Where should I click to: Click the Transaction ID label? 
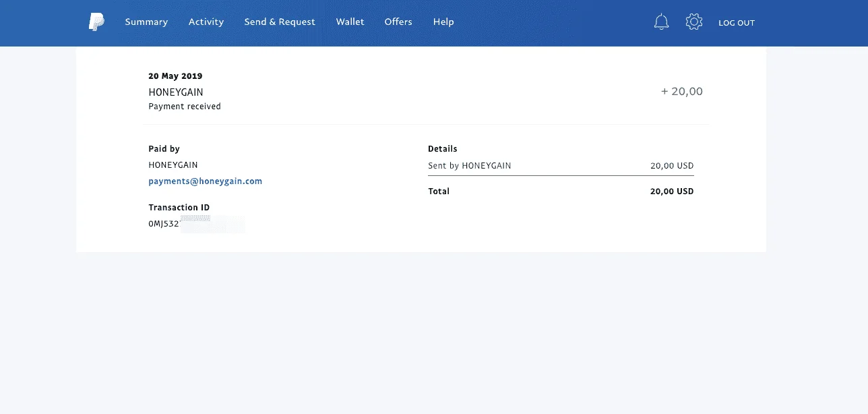click(179, 208)
